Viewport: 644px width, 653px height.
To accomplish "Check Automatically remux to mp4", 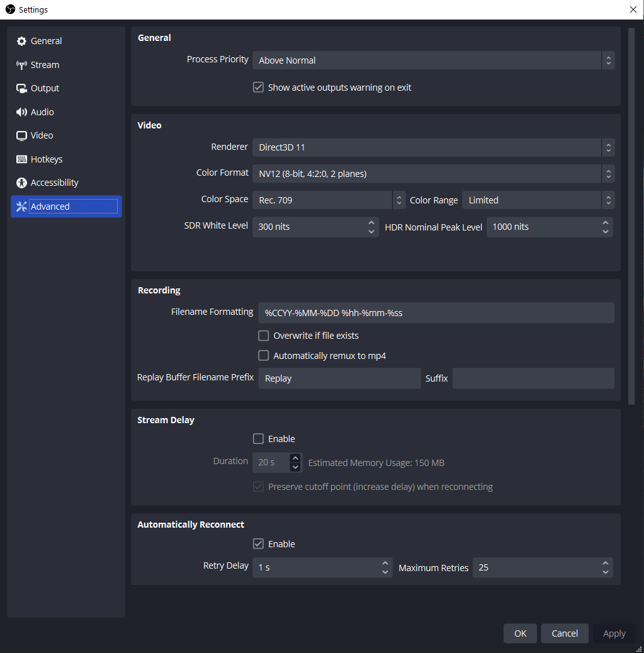I will [264, 356].
